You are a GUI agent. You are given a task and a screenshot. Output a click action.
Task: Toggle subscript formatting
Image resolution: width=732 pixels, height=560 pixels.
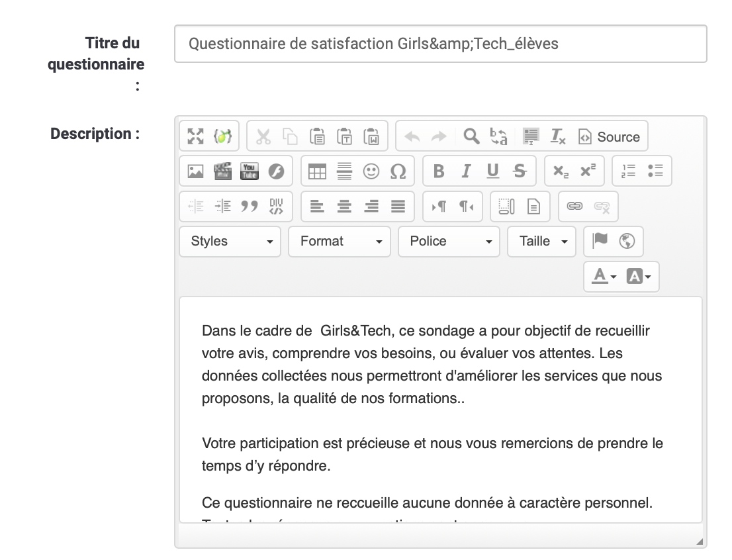[x=561, y=171]
